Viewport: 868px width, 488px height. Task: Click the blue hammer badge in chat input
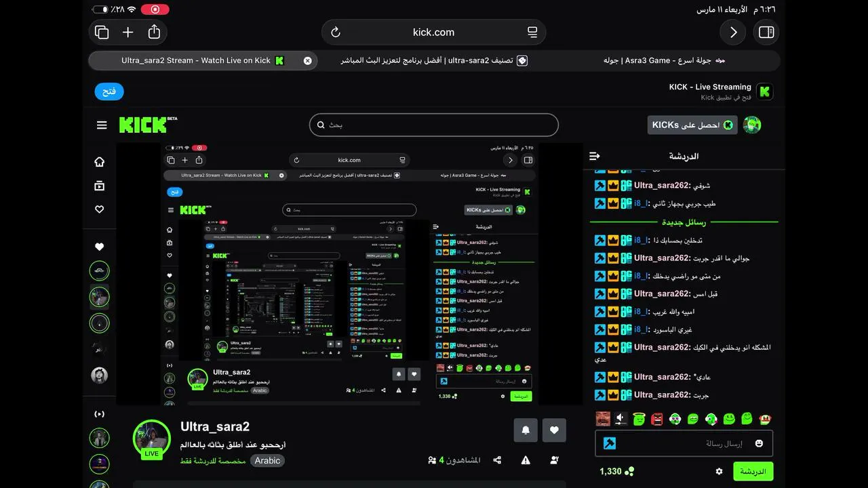610,443
